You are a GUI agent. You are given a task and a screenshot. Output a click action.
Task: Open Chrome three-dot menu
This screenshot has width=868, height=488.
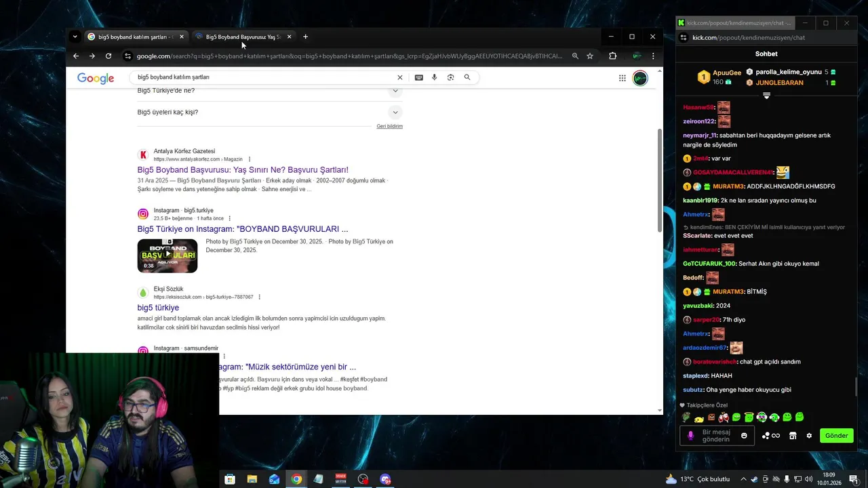point(653,56)
